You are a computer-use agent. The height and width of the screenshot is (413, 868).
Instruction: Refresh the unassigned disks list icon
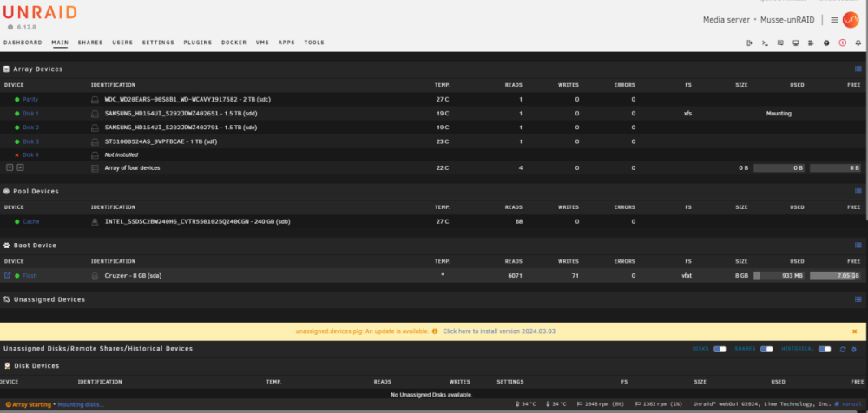[x=843, y=350]
